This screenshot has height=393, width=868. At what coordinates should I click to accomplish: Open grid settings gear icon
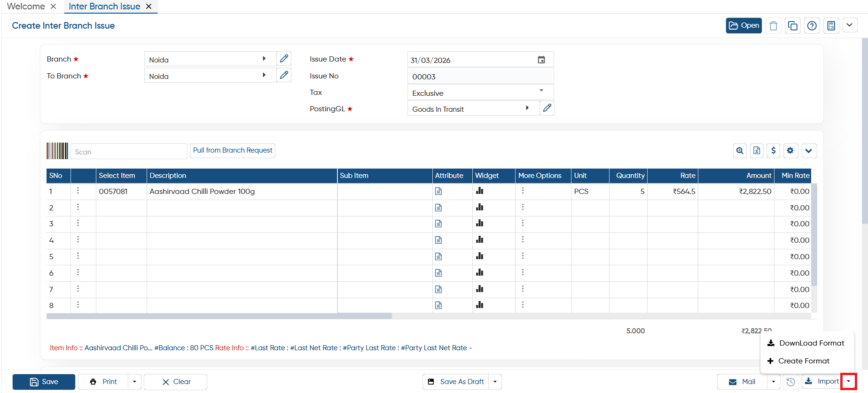point(790,151)
